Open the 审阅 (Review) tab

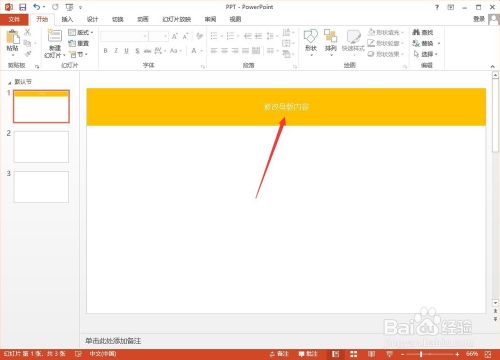pos(210,19)
